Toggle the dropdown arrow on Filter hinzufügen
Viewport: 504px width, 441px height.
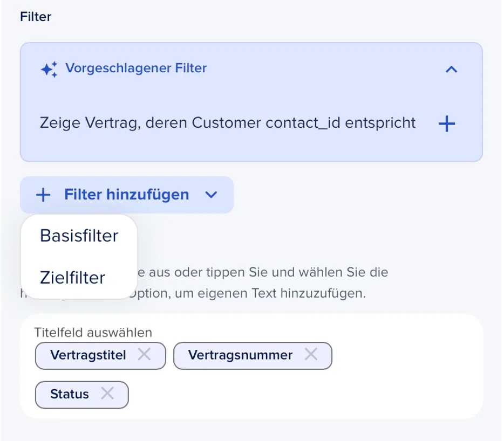pos(211,195)
